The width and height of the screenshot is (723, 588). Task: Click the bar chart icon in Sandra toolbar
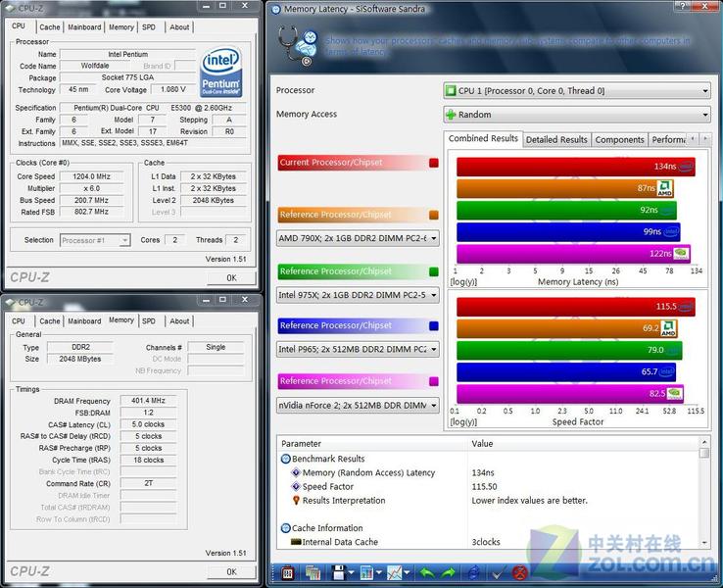coord(366,573)
